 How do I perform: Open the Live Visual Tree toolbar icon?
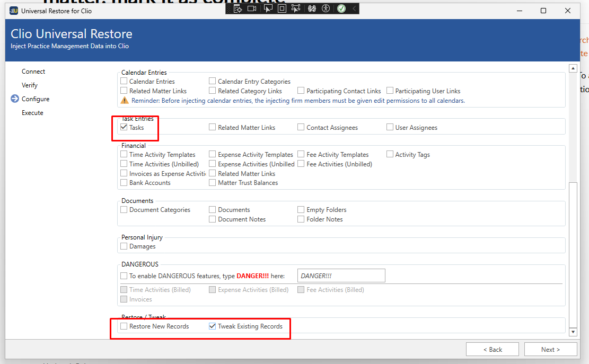[238, 8]
